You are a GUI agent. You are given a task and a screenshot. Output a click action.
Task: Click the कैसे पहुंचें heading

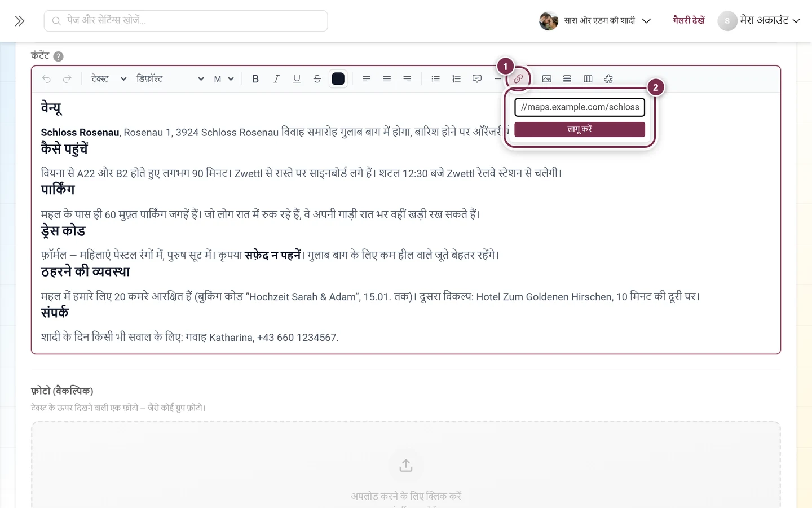(64, 149)
